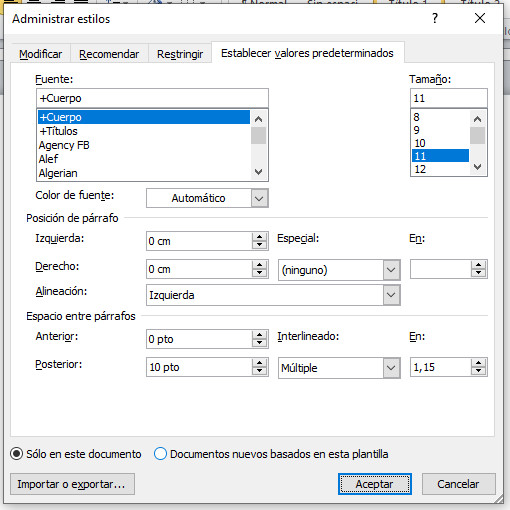The height and width of the screenshot is (510, 510).
Task: Decrease Derecho indent with down arrow
Action: click(x=259, y=273)
